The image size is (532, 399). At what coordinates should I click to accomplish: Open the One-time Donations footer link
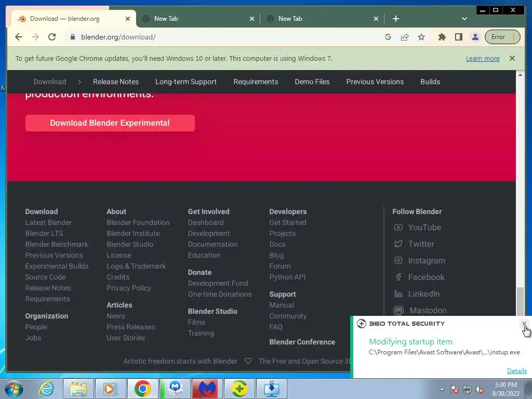[220, 294]
